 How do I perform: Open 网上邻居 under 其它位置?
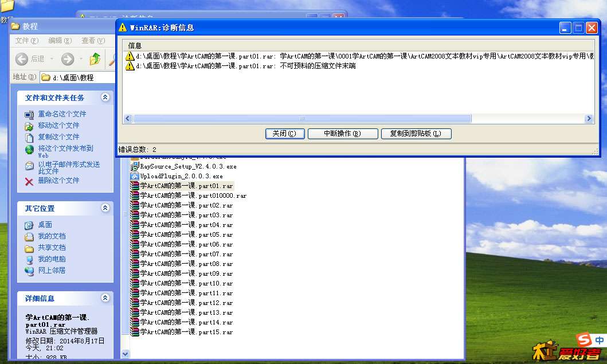(52, 271)
